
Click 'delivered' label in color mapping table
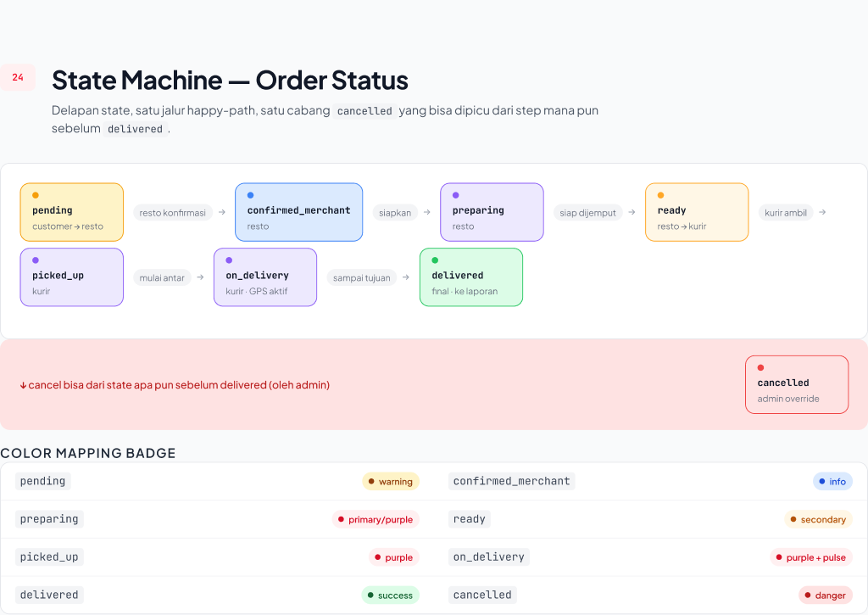pos(49,595)
